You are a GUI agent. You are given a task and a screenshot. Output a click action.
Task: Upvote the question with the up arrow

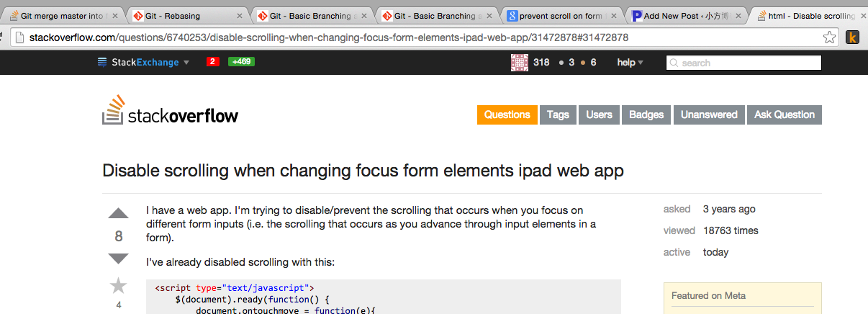(x=118, y=213)
